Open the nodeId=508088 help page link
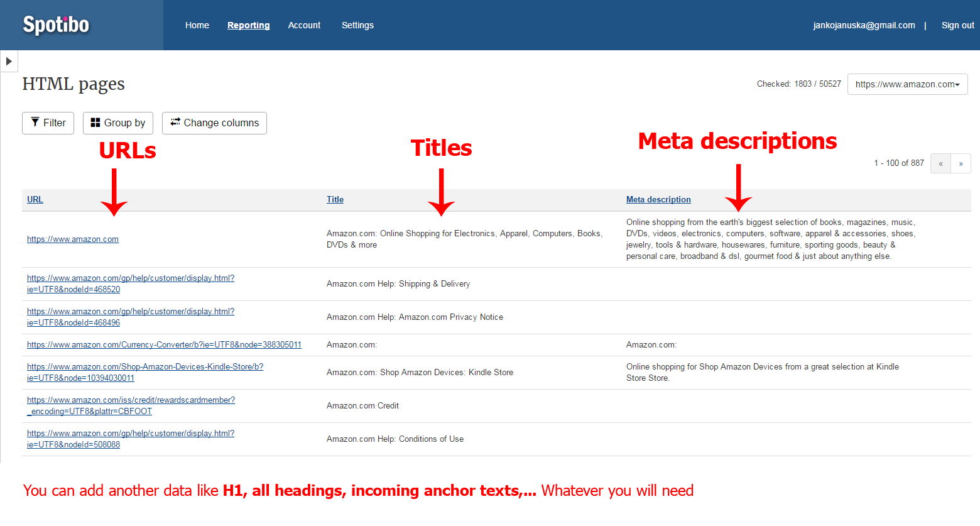 (x=131, y=439)
